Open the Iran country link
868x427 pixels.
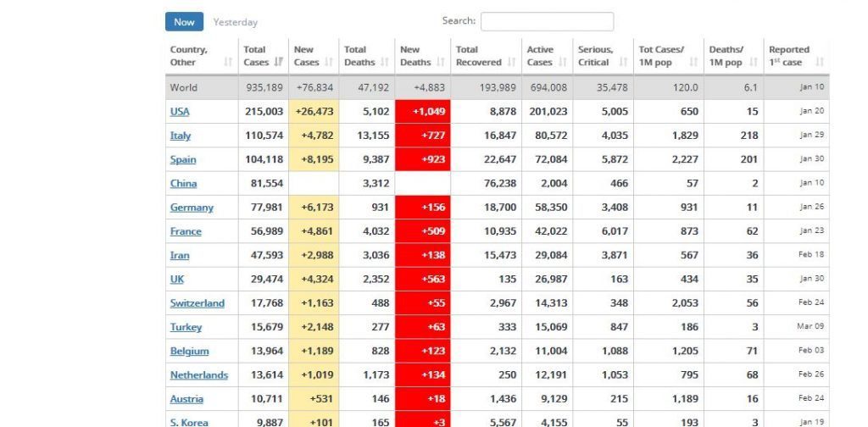pos(180,255)
